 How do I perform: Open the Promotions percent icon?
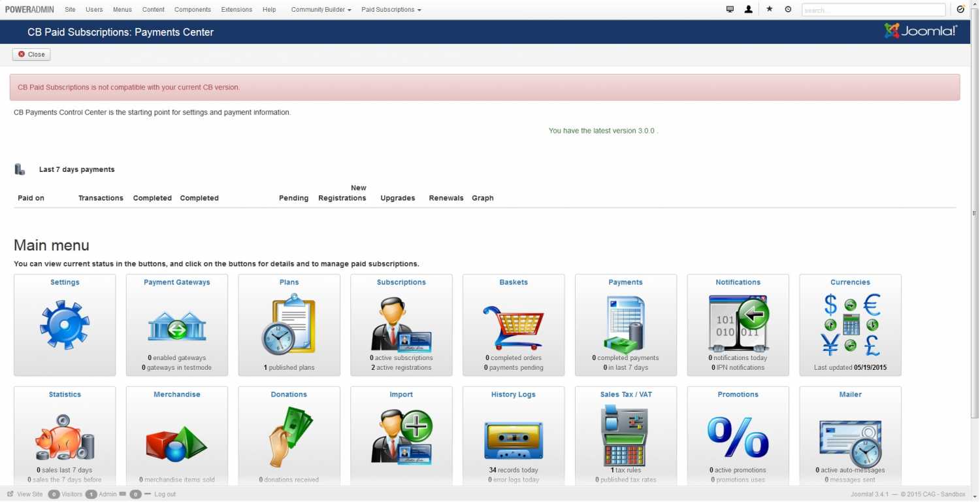point(738,437)
